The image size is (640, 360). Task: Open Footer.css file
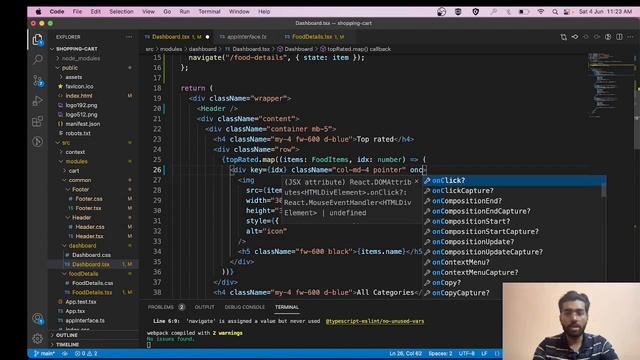click(89, 199)
